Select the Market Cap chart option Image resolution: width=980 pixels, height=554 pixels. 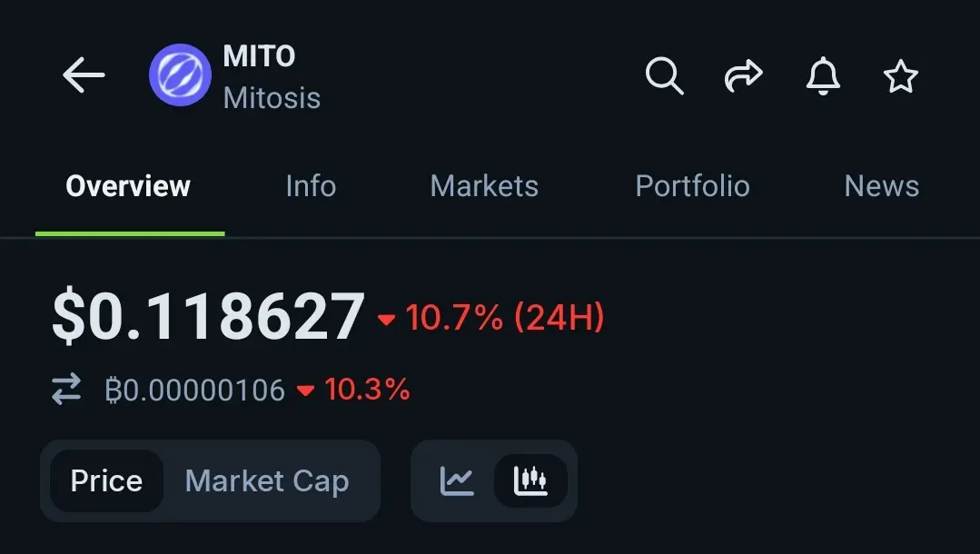(267, 480)
